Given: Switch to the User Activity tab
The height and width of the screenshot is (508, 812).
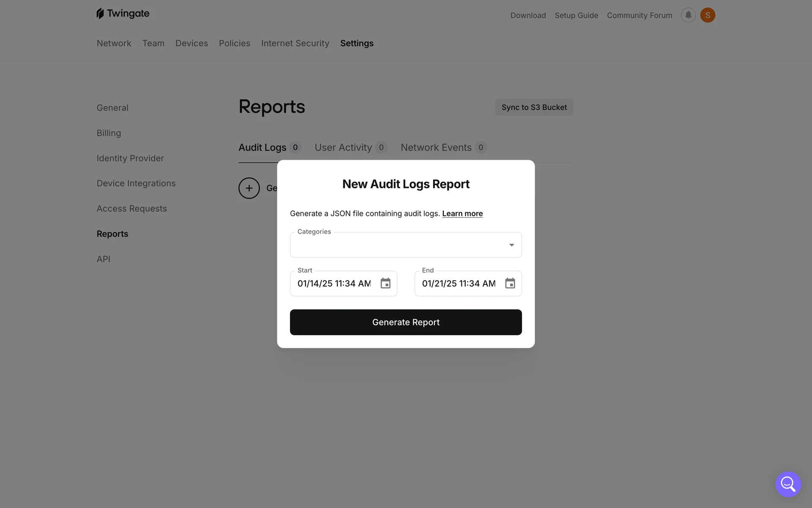Looking at the screenshot, I should (343, 147).
